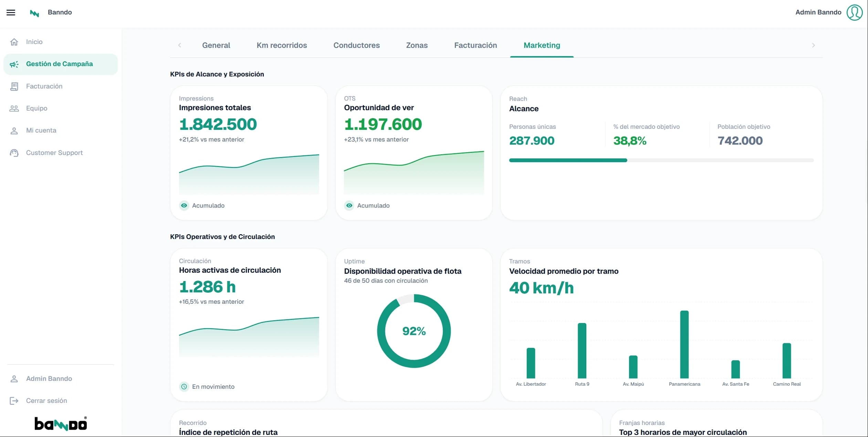Open the Conductores tab
This screenshot has width=868, height=437.
356,45
